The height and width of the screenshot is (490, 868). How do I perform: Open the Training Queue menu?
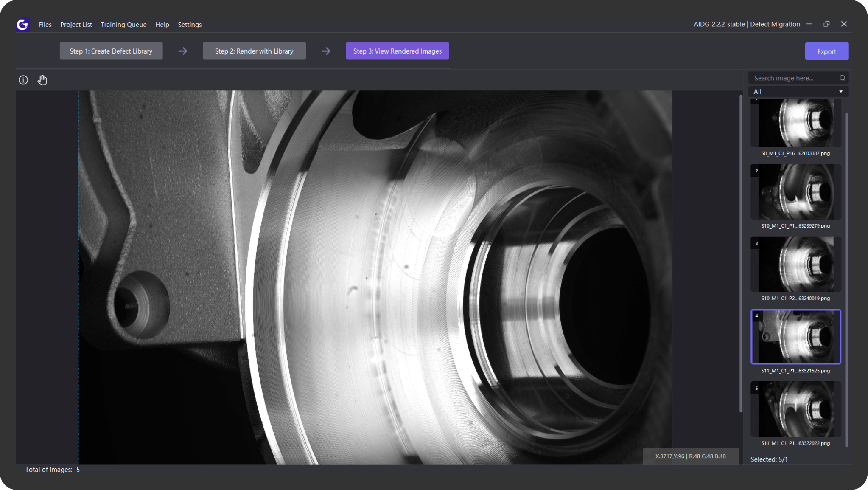123,25
